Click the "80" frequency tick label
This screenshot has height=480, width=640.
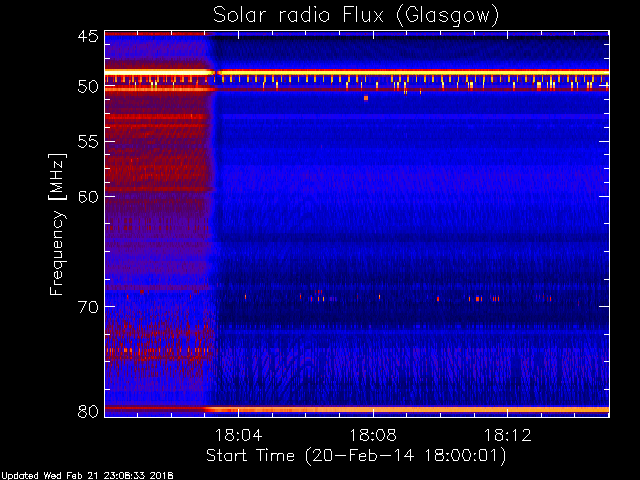click(x=88, y=411)
